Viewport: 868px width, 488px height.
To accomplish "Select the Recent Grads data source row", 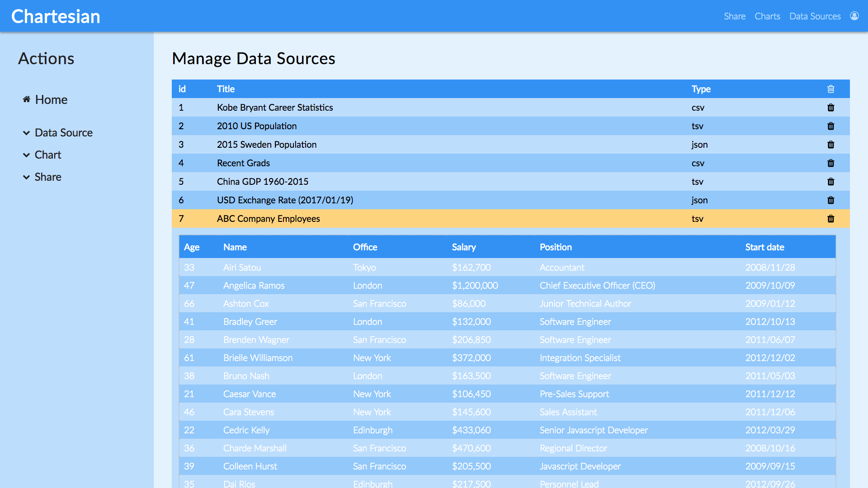I will tap(243, 163).
